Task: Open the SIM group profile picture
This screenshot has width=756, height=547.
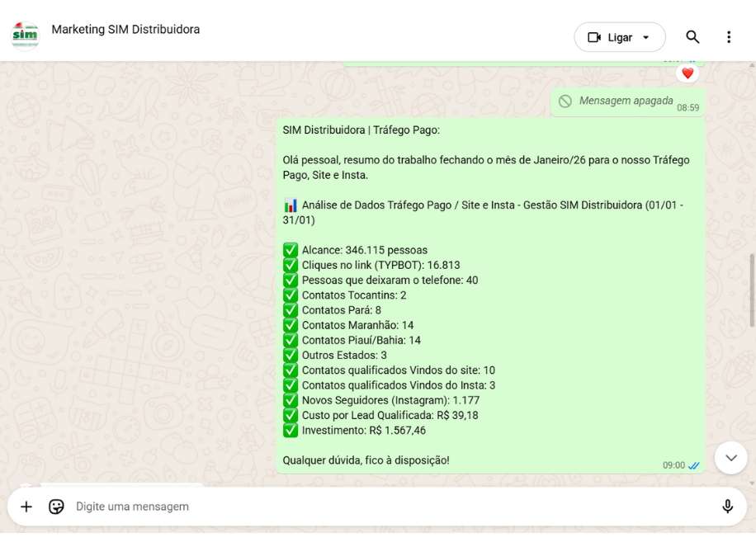Action: (25, 35)
